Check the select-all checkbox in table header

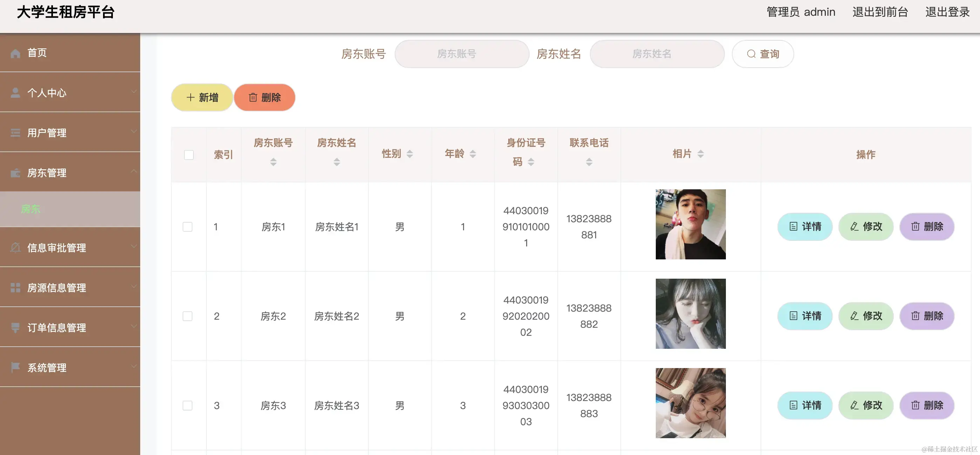tap(188, 155)
